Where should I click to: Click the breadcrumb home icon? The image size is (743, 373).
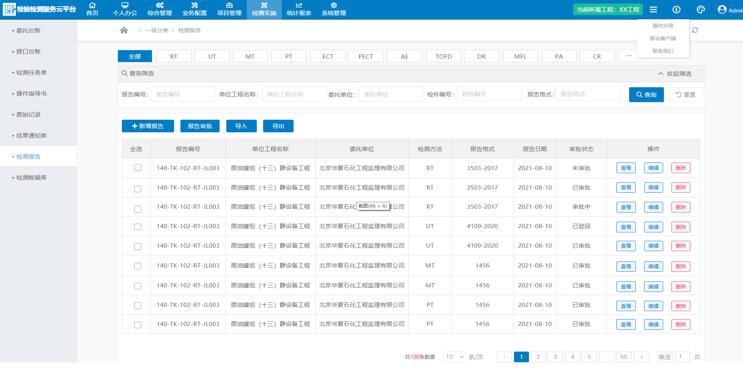(124, 30)
